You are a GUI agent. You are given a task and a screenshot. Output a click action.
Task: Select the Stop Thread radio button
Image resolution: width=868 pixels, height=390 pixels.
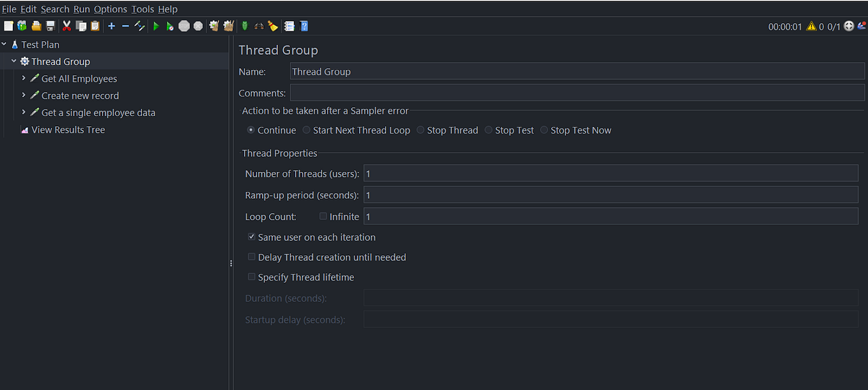pos(421,130)
